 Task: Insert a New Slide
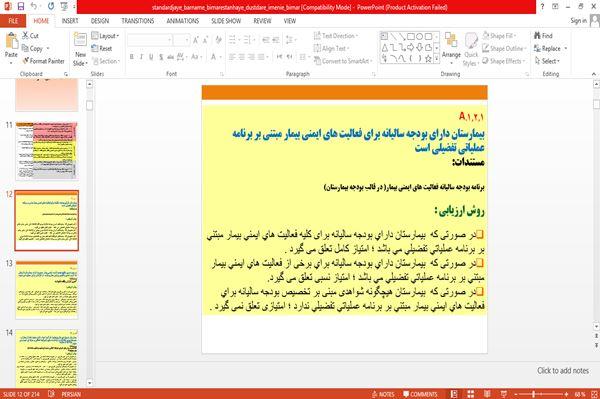pos(80,50)
